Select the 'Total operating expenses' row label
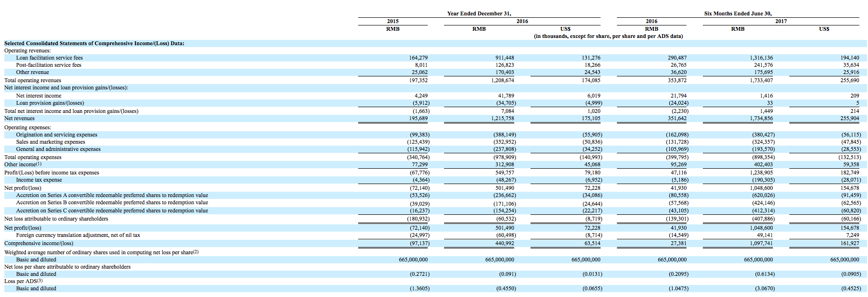 click(33, 157)
